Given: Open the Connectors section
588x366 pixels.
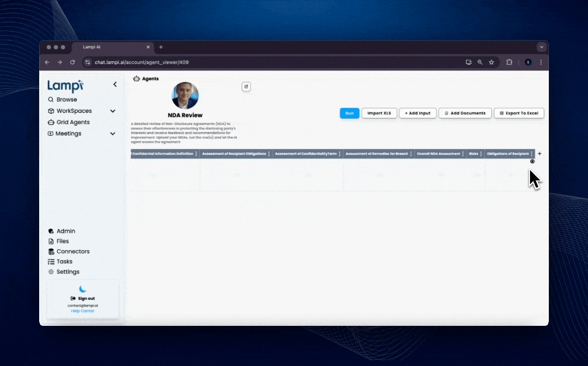Looking at the screenshot, I should 69,251.
